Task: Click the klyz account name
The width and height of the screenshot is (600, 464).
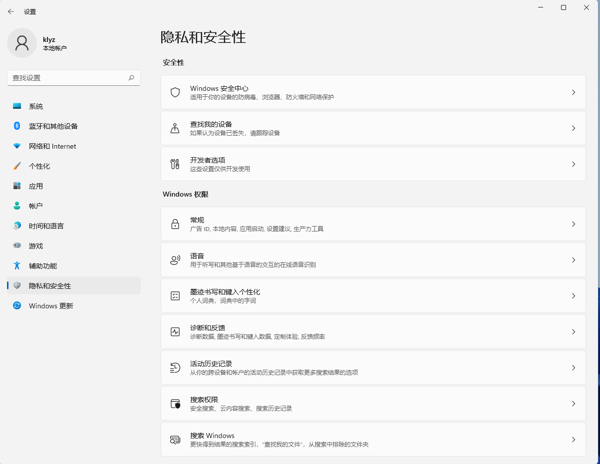Action: coord(49,39)
